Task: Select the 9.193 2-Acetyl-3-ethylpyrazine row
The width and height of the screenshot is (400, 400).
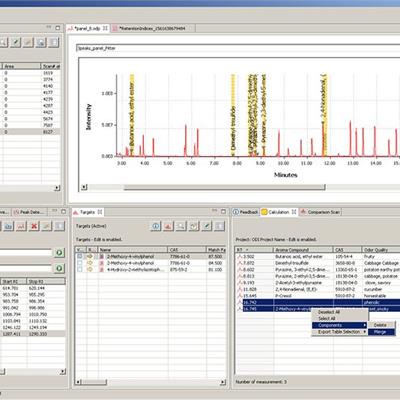Action: (x=318, y=283)
